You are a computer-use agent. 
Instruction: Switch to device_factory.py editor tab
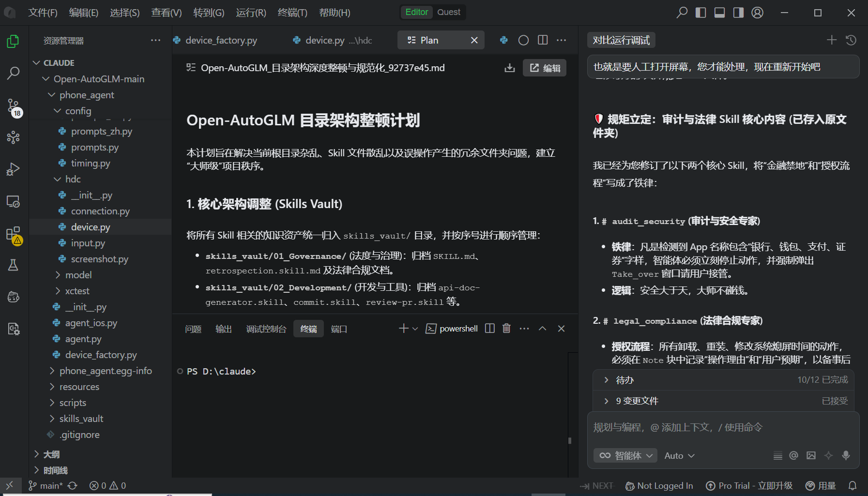point(221,40)
